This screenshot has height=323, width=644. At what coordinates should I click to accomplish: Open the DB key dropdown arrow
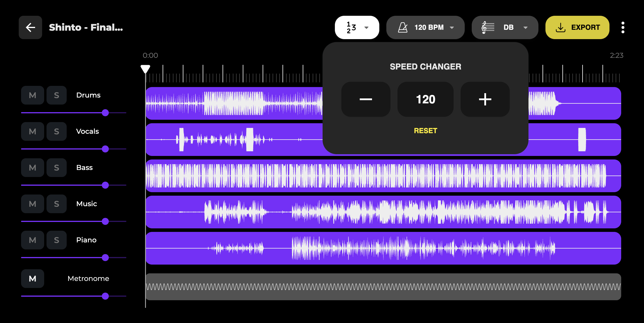[x=526, y=27]
